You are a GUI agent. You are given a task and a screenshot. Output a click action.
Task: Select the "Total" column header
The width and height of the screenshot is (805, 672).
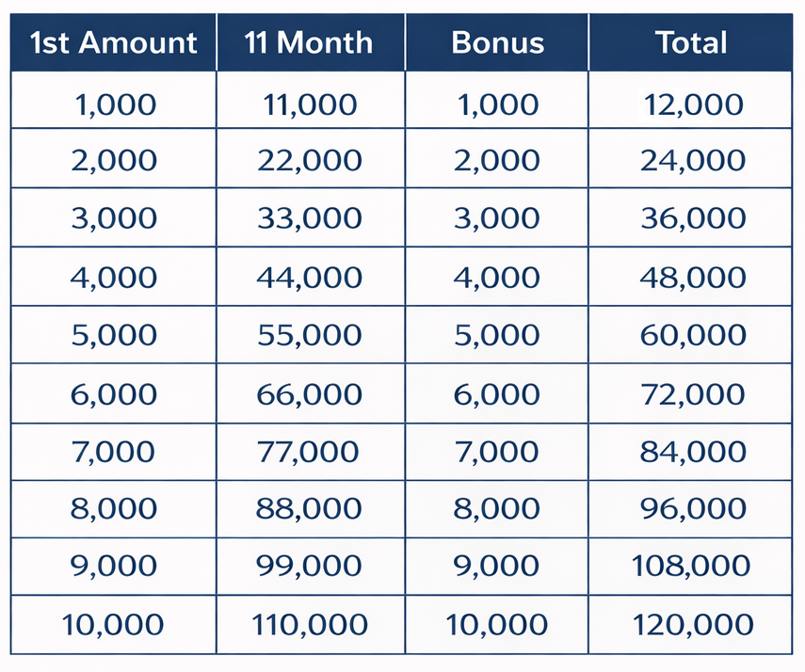tap(692, 43)
